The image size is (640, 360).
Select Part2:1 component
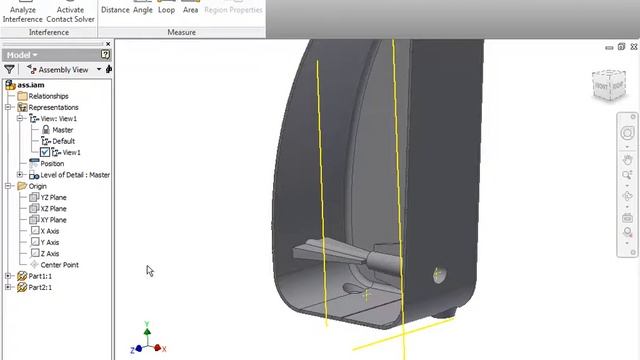pyautogui.click(x=40, y=287)
